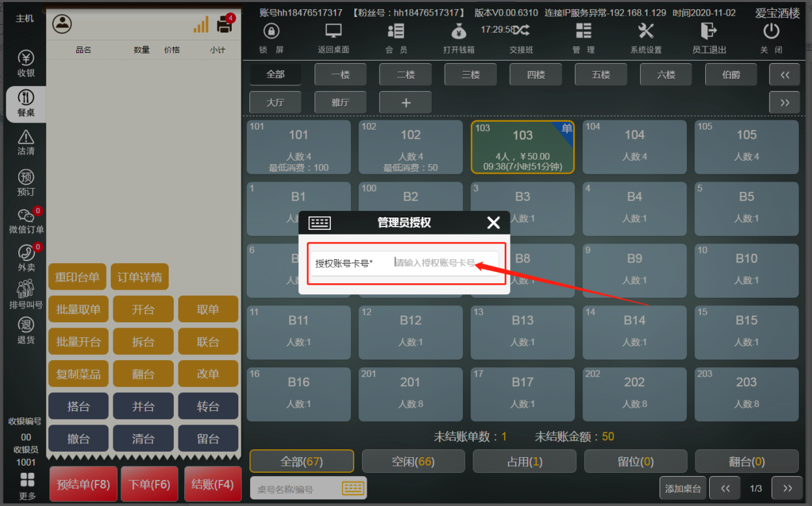Viewport: 812px width, 506px height.
Task: Click the shift handover icon
Action: pos(521,31)
